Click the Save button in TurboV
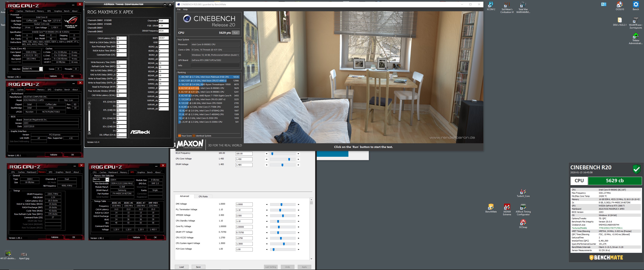The width and height of the screenshot is (644, 270). (x=198, y=267)
